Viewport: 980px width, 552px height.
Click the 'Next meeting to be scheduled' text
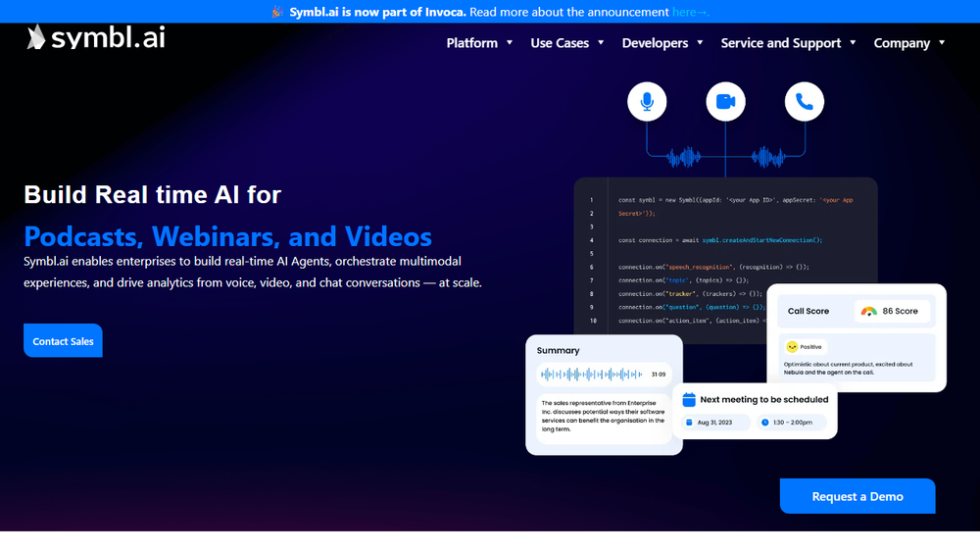coord(763,399)
